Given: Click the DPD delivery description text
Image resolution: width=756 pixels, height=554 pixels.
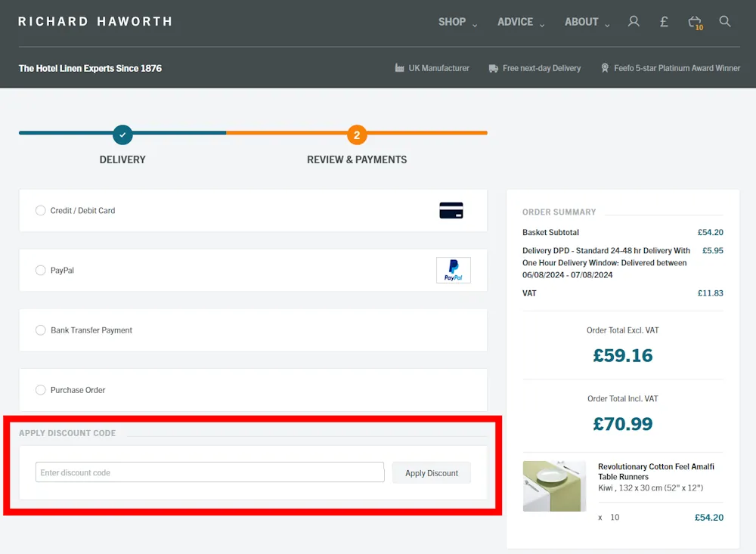Looking at the screenshot, I should point(606,263).
